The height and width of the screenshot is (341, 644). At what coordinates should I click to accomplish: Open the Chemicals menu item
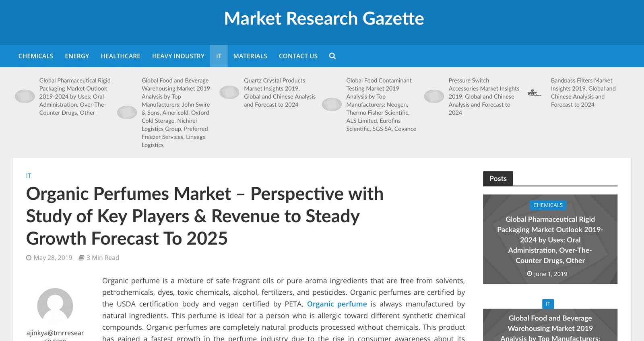pos(36,56)
